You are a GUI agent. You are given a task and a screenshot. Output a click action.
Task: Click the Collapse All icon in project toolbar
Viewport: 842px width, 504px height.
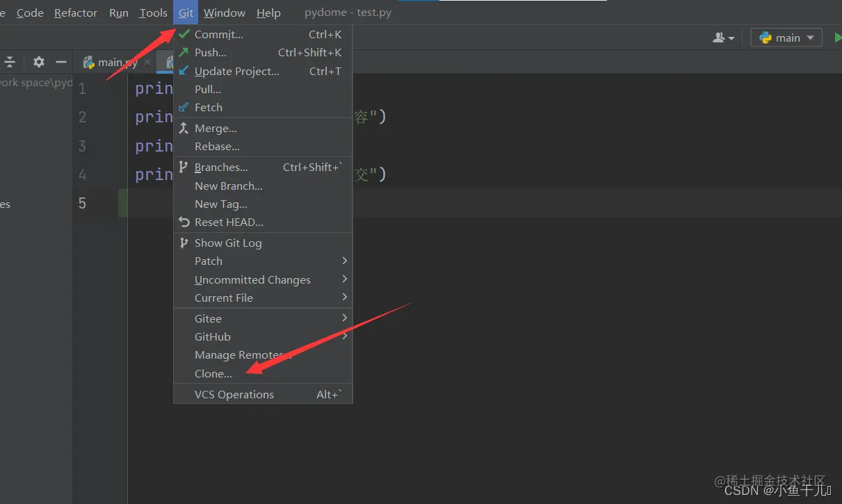coord(10,62)
